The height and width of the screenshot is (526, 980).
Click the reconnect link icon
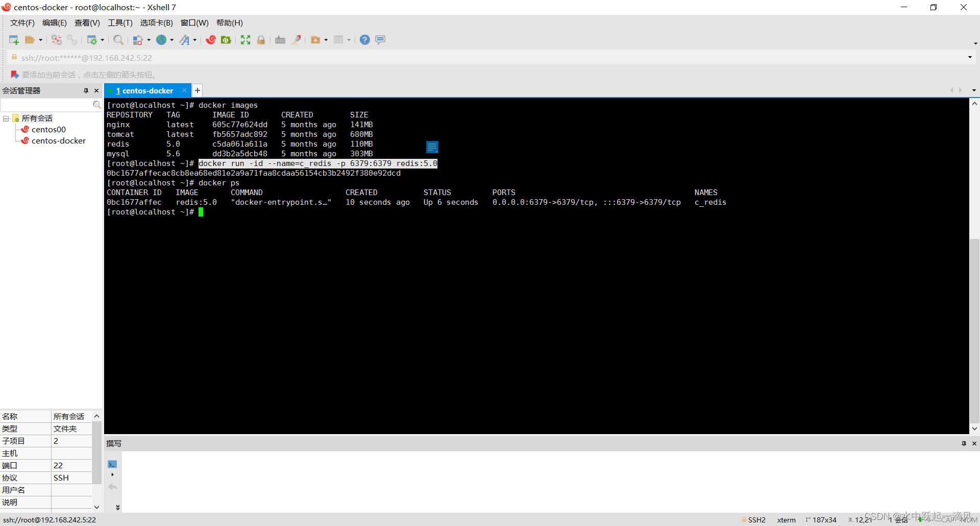[72, 40]
